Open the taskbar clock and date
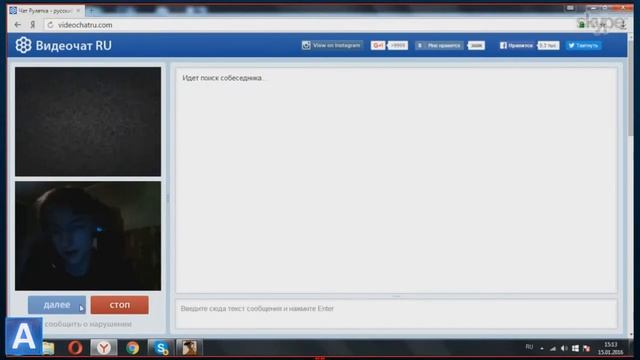 (611, 349)
